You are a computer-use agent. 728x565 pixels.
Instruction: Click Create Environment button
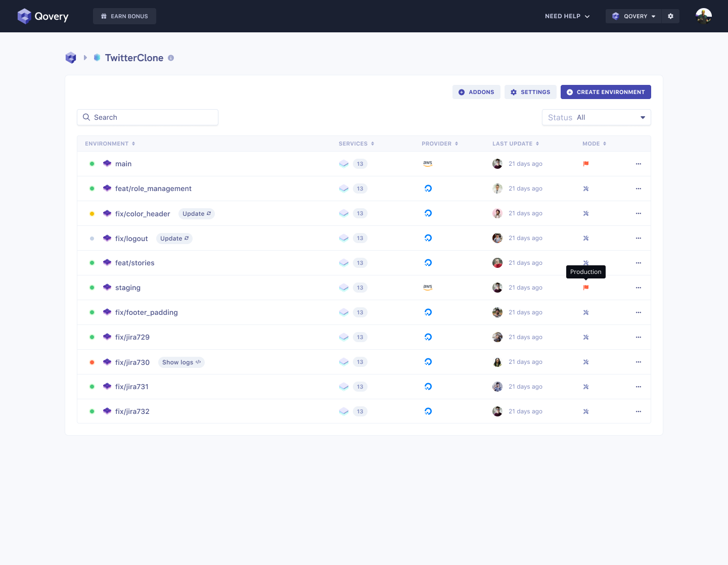click(x=606, y=92)
